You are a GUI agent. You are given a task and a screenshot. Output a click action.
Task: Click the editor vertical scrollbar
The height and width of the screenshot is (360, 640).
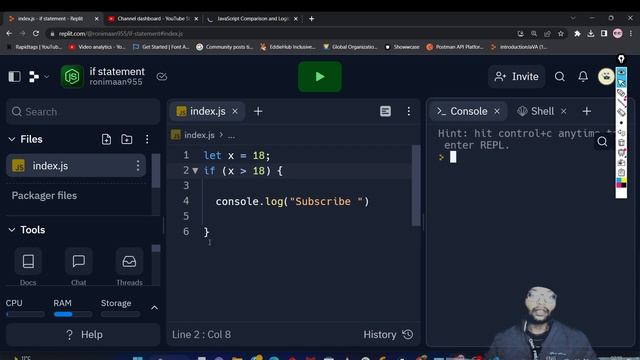(x=416, y=186)
